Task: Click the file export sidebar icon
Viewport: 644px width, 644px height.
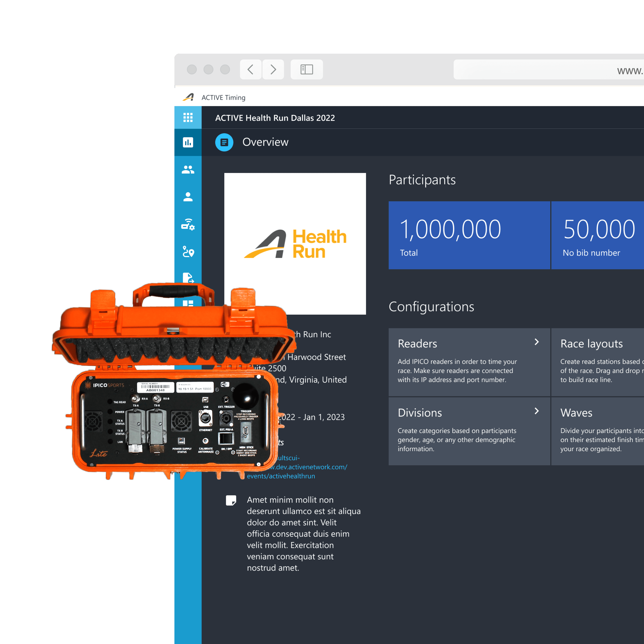Action: [188, 277]
